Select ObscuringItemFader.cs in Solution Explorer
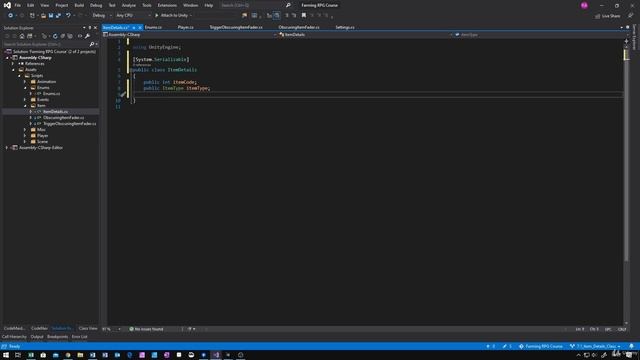 click(x=63, y=118)
